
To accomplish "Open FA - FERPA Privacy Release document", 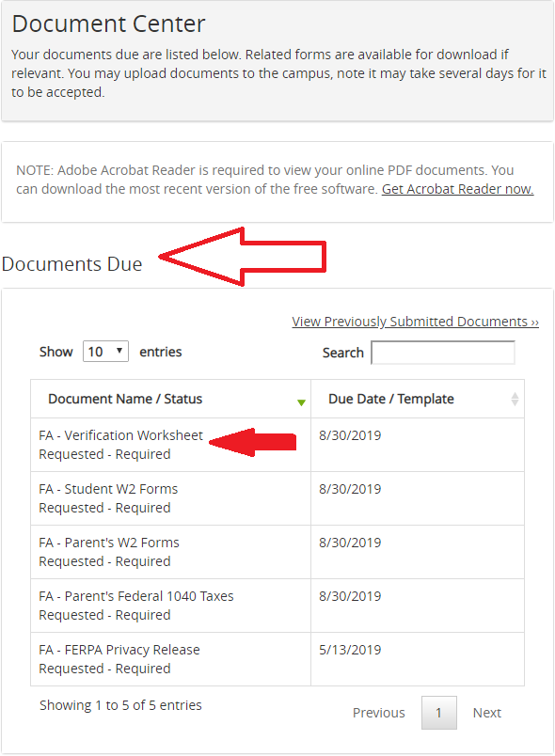I will point(119,650).
